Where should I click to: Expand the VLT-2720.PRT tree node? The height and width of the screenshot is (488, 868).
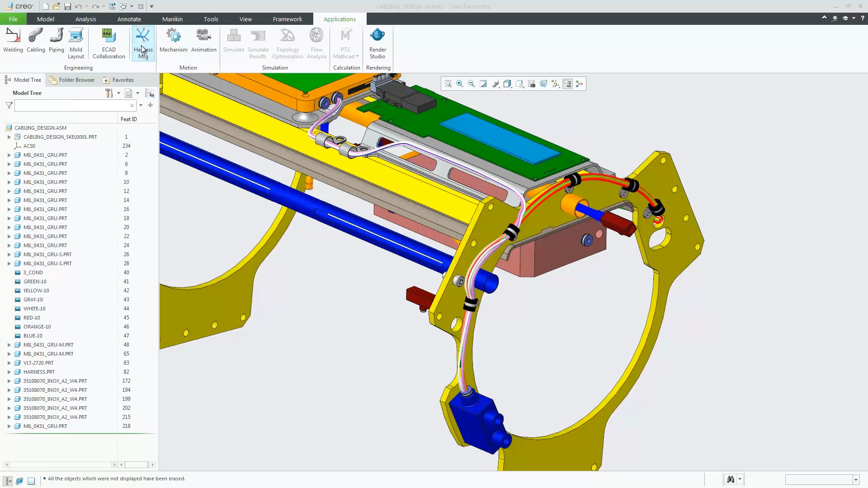pyautogui.click(x=9, y=363)
